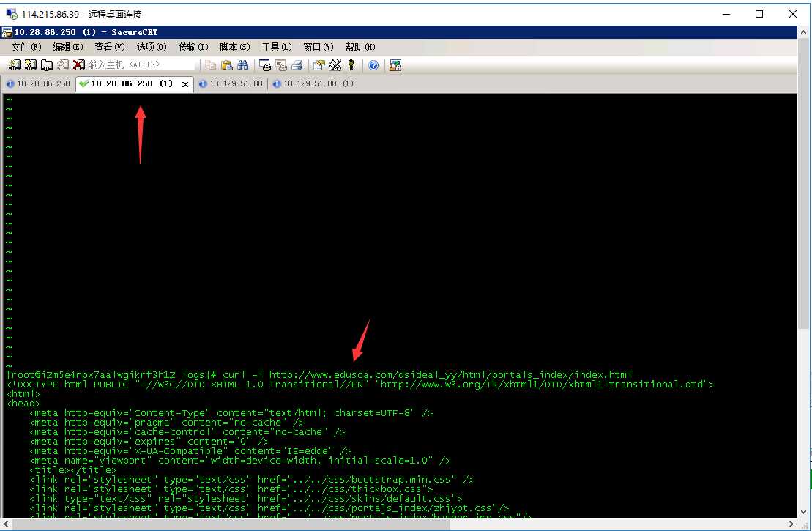The height and width of the screenshot is (531, 812).
Task: Open Session Options toolbar icon
Action: tap(319, 64)
